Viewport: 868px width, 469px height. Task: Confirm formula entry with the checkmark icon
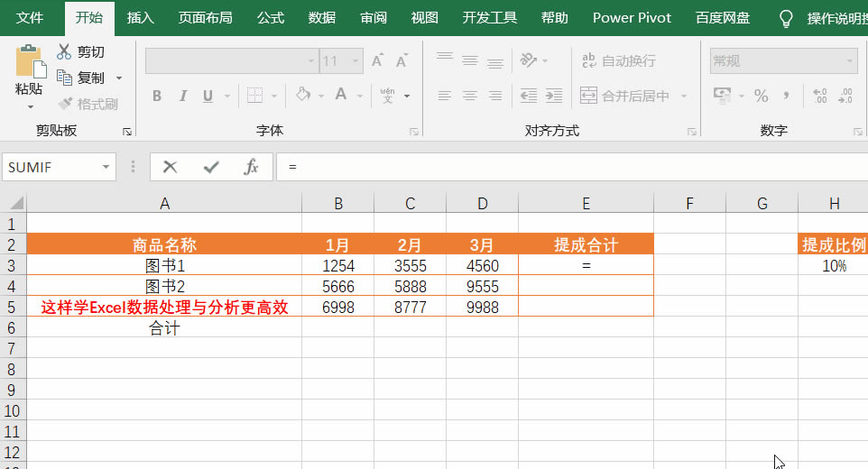click(211, 167)
